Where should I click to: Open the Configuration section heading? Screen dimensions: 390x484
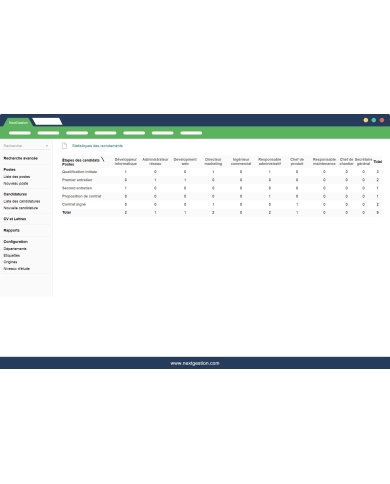[16, 242]
